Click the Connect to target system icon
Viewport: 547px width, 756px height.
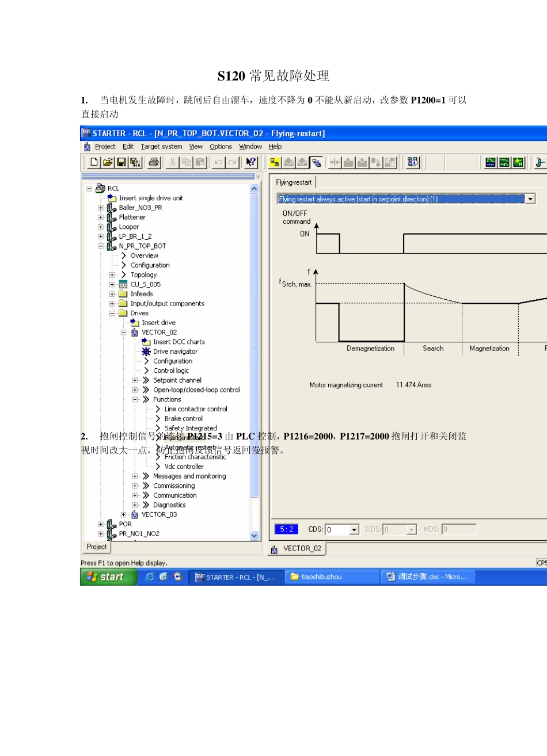(x=275, y=163)
